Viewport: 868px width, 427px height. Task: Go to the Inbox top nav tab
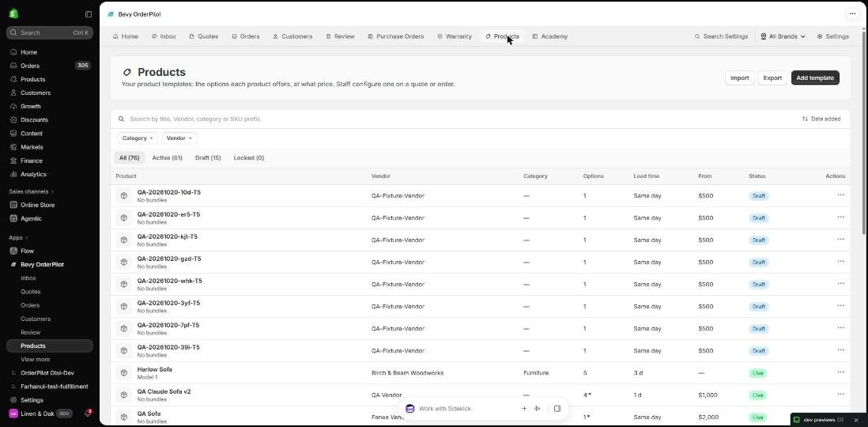(164, 36)
